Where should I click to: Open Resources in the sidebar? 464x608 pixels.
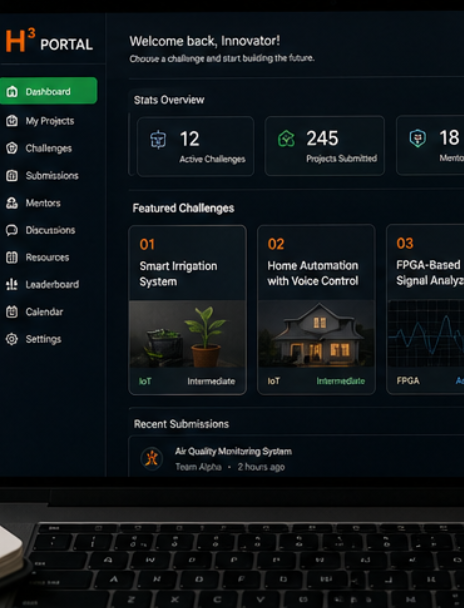pyautogui.click(x=47, y=257)
